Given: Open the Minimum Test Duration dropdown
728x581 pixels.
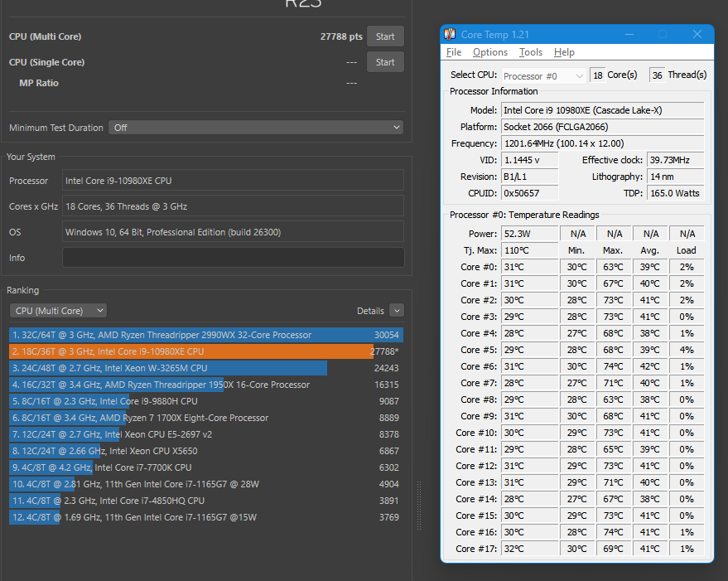Looking at the screenshot, I should pos(256,128).
